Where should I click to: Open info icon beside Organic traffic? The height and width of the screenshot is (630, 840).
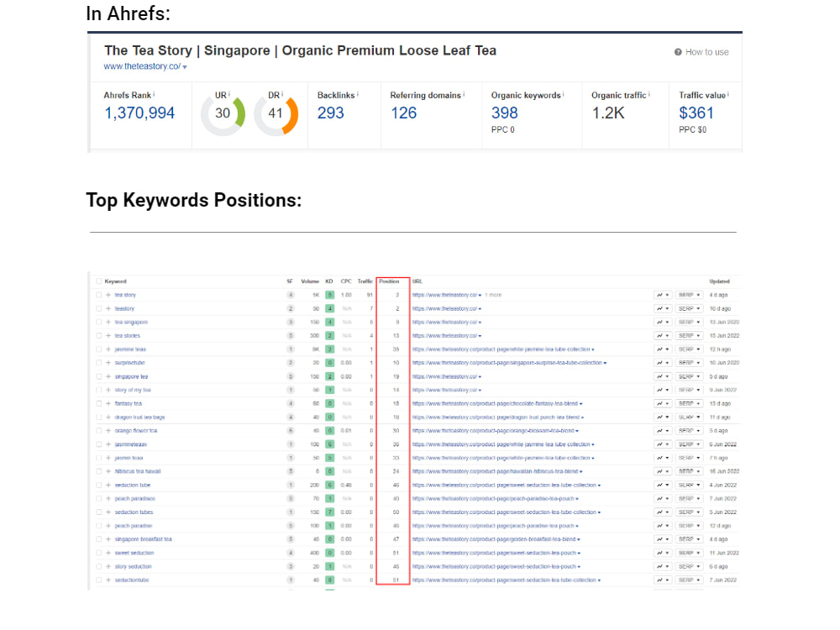point(649,94)
